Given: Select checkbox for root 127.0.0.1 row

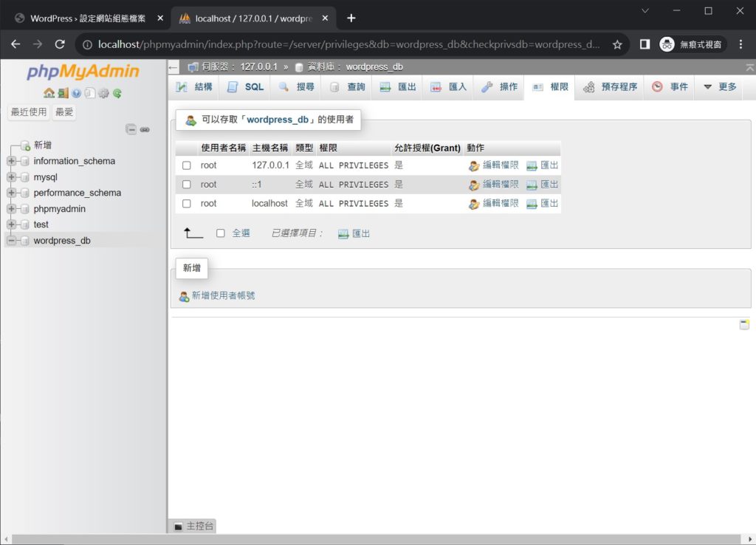Looking at the screenshot, I should [187, 165].
